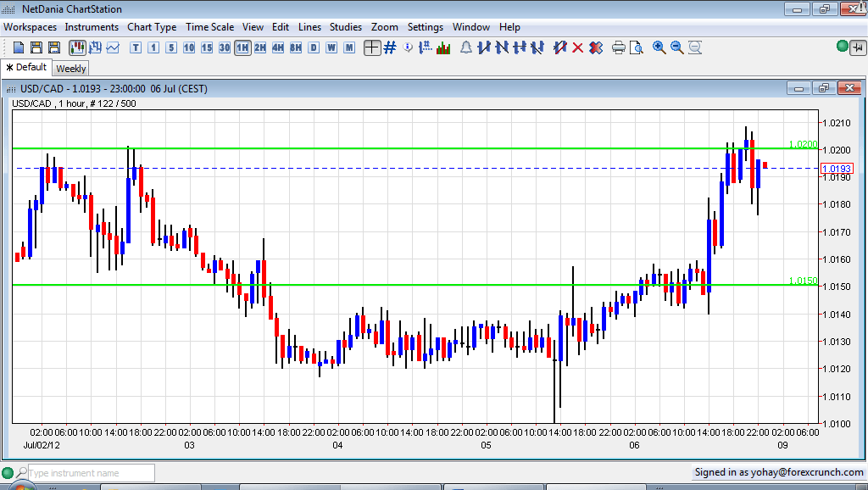Screen dimensions: 868x490
Task: Switch to the Default workspace tab
Action: (26, 68)
